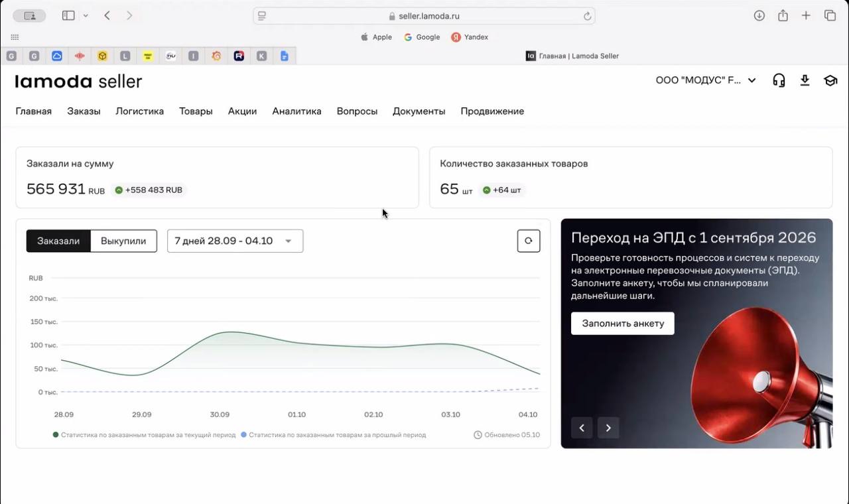Switch chart to Выкупили view
849x504 pixels.
123,241
